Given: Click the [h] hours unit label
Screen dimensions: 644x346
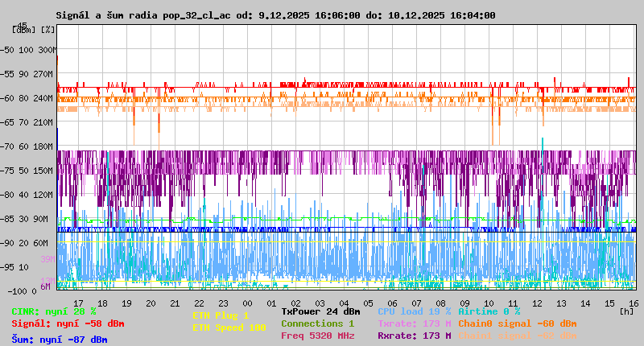Looking at the screenshot, I should pos(626,310).
